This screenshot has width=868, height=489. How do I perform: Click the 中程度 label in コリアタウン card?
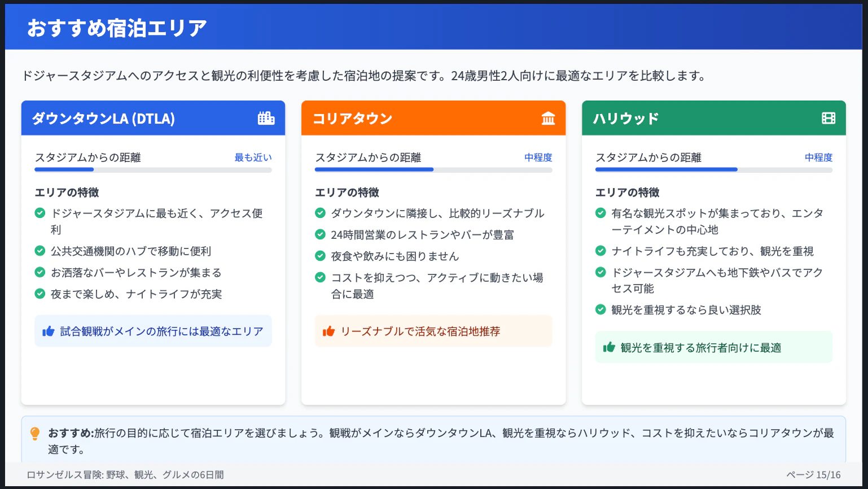538,158
